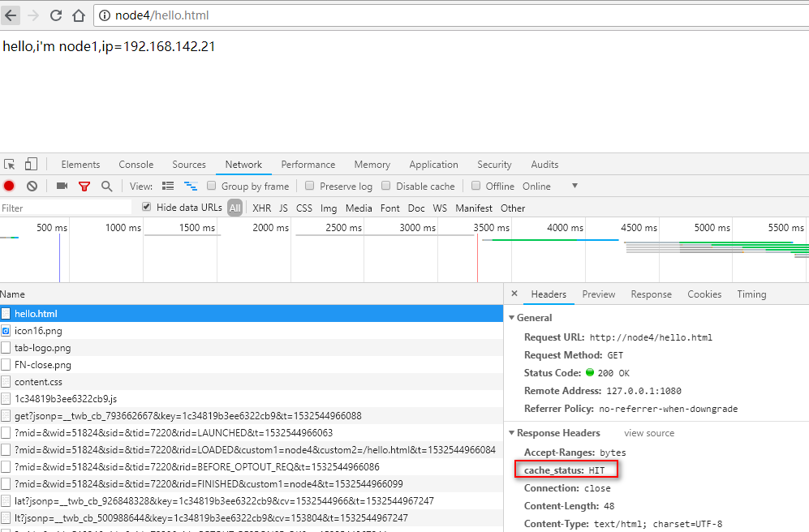Viewport: 809px width, 532px height.
Task: Open the Memory tab
Action: click(x=372, y=165)
